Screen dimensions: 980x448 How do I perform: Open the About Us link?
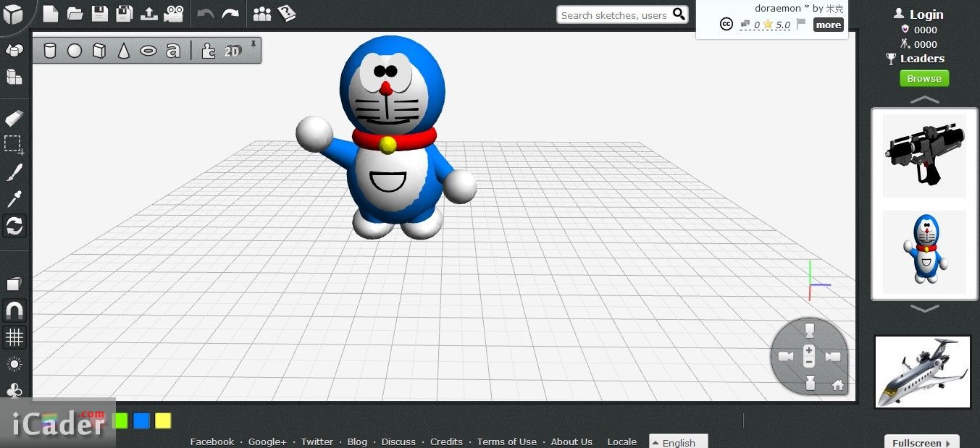click(x=571, y=441)
